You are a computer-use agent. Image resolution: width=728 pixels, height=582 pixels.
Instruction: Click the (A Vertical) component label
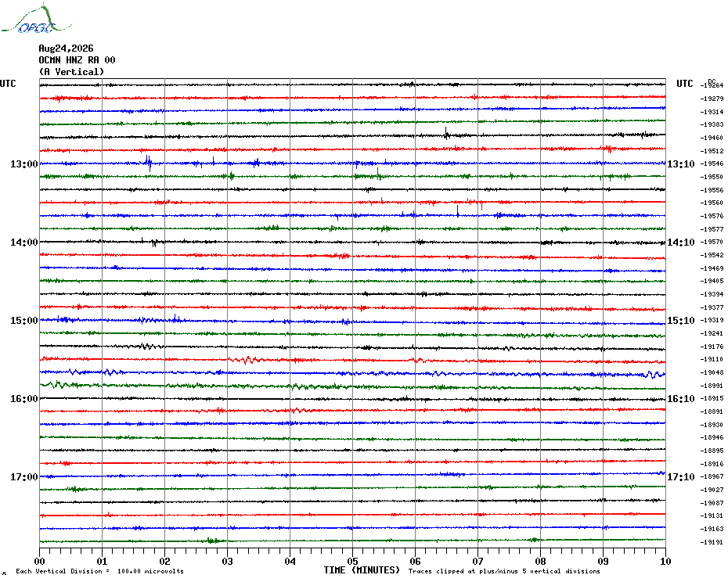[x=71, y=72]
